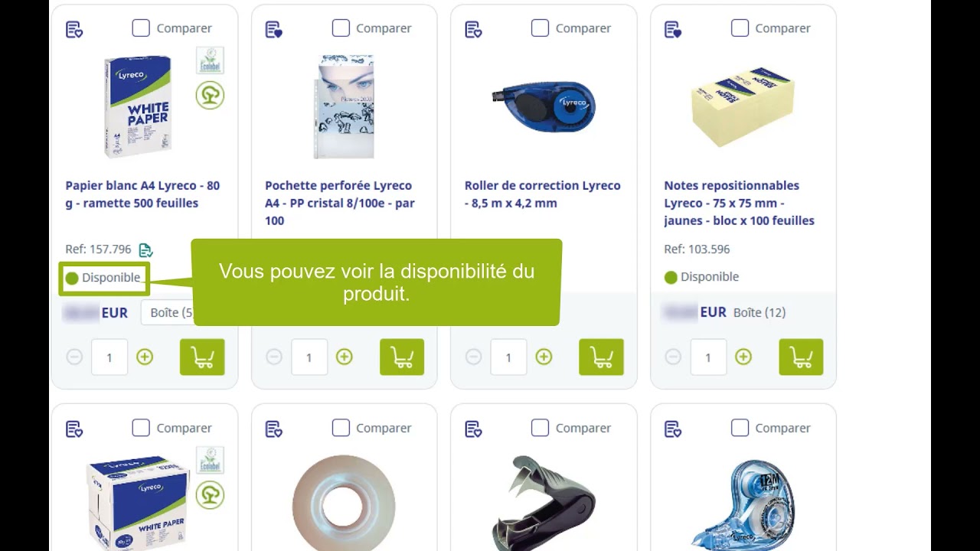Increase quantity for Pochette perforée

pyautogui.click(x=345, y=357)
